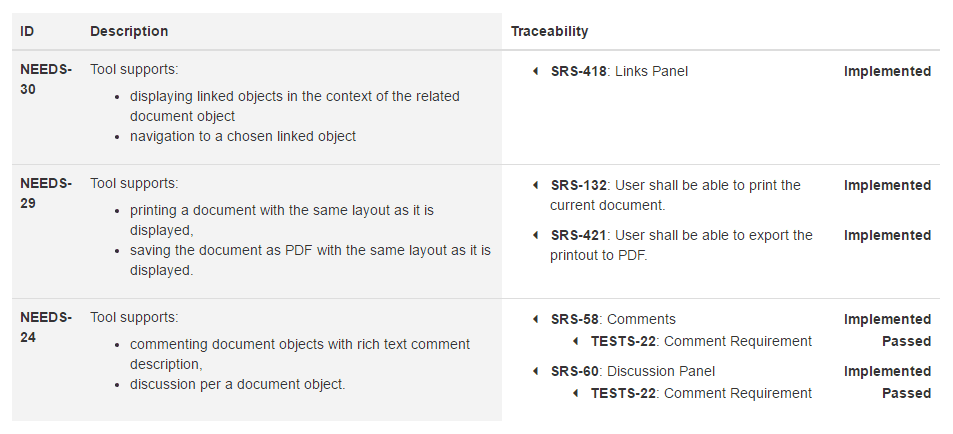
Task: Collapse the SRS-60 Discussion Panel arrow
Action: 536,372
